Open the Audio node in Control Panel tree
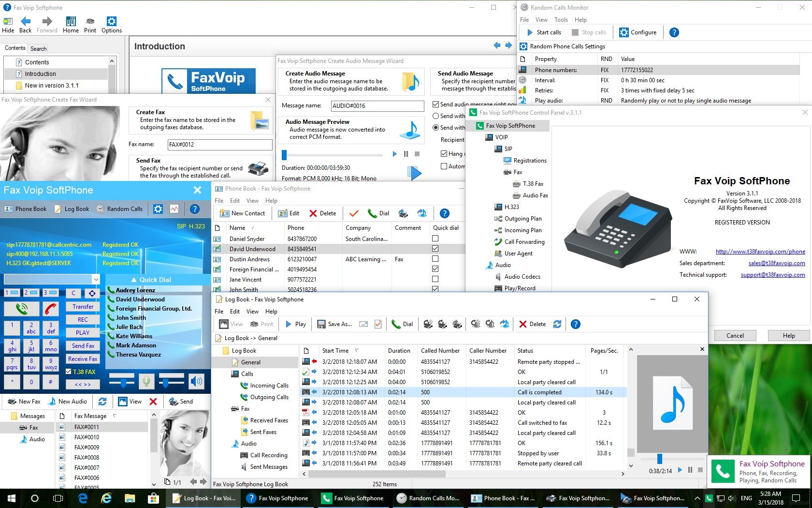812x508 pixels. (498, 265)
